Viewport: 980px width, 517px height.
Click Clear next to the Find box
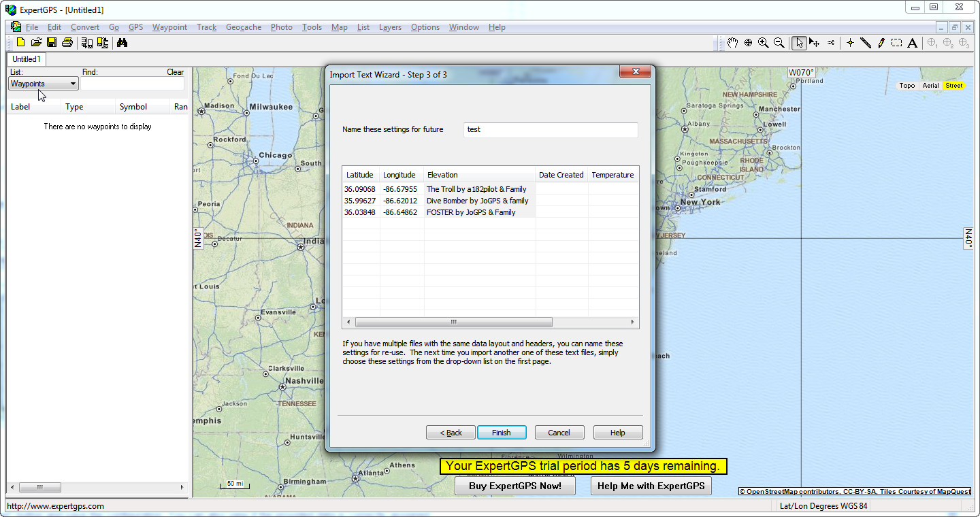[176, 72]
